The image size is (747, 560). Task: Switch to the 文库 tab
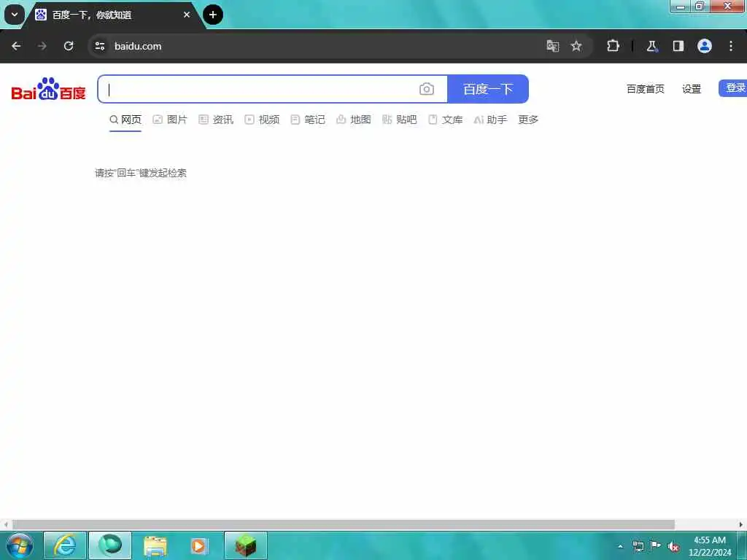tap(446, 120)
